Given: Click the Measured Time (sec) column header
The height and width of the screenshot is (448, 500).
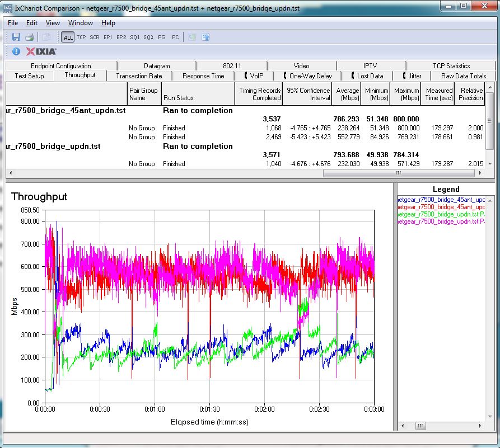Looking at the screenshot, I should coord(437,94).
